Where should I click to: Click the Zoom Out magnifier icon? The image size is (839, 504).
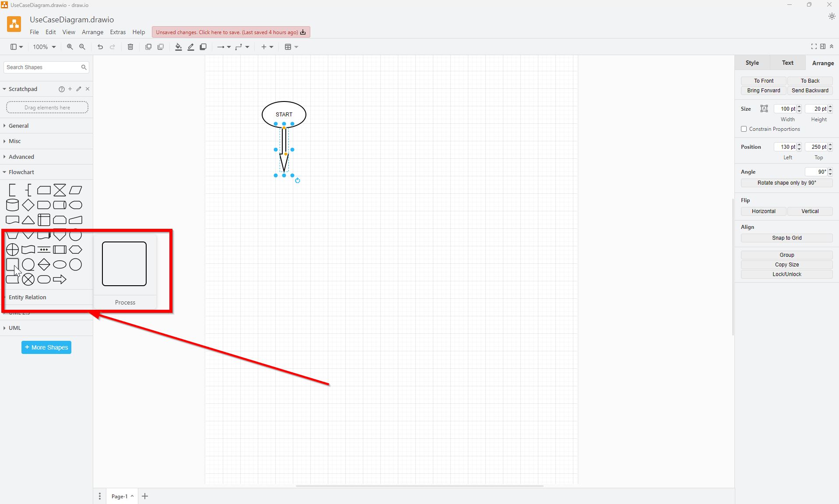tap(82, 47)
